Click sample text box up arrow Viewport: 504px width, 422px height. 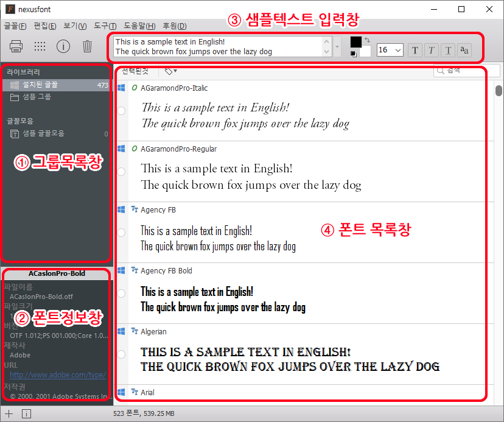[327, 41]
